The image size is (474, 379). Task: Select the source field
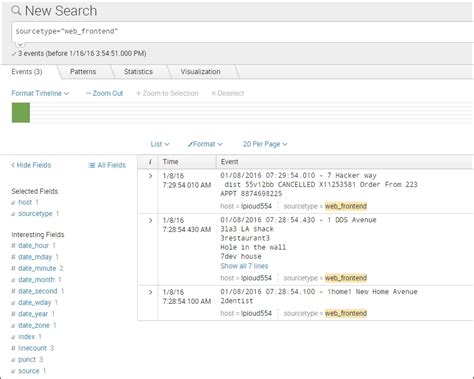29,371
